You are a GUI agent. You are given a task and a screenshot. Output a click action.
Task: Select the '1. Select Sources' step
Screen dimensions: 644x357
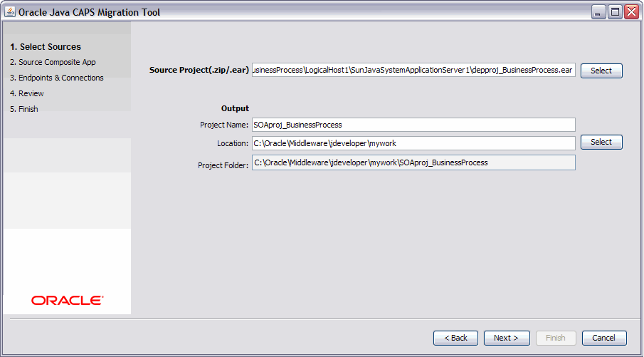(x=46, y=47)
